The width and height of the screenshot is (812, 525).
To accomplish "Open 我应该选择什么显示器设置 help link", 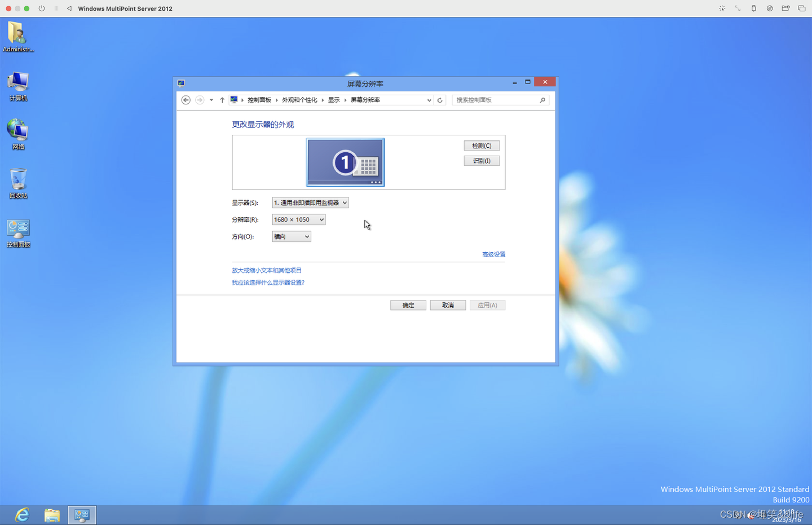I will coord(268,283).
